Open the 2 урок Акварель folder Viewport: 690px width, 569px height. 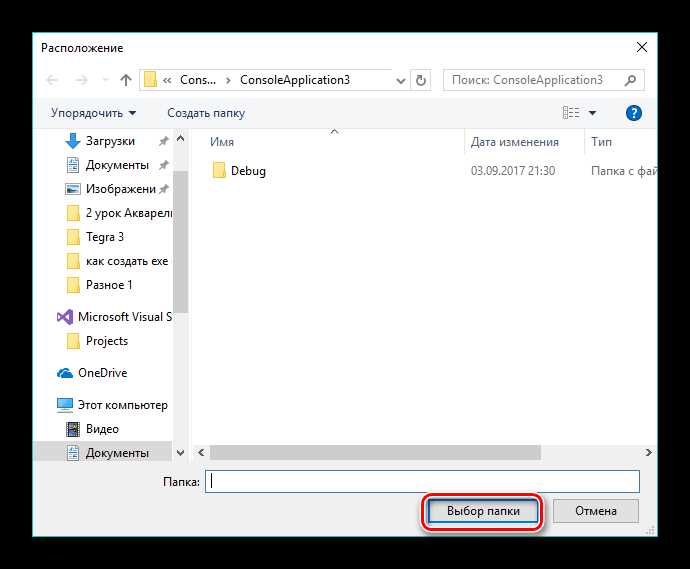[x=128, y=213]
